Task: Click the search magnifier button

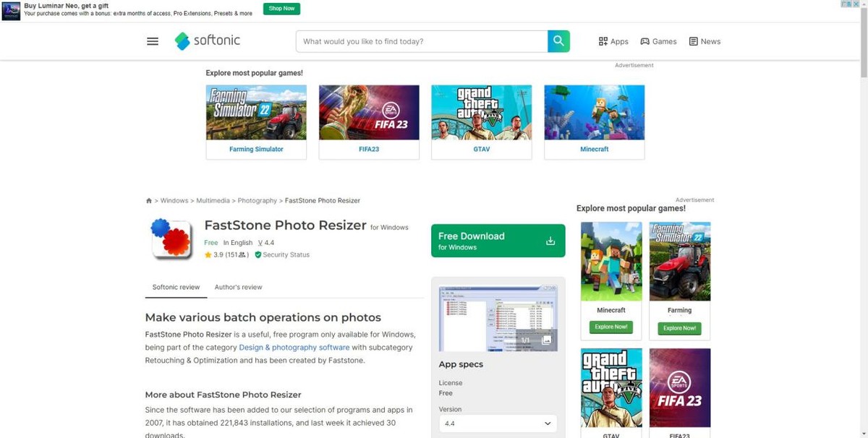Action: coord(558,41)
